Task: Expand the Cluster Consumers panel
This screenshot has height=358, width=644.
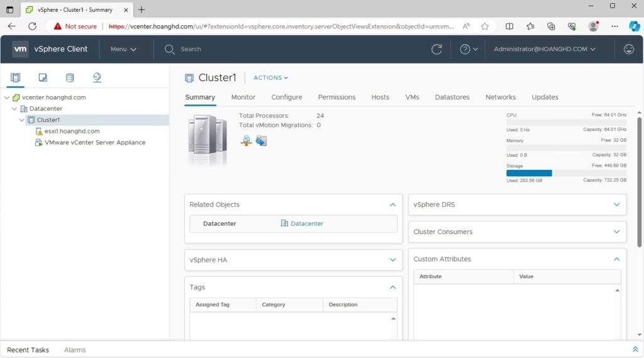Action: (616, 232)
